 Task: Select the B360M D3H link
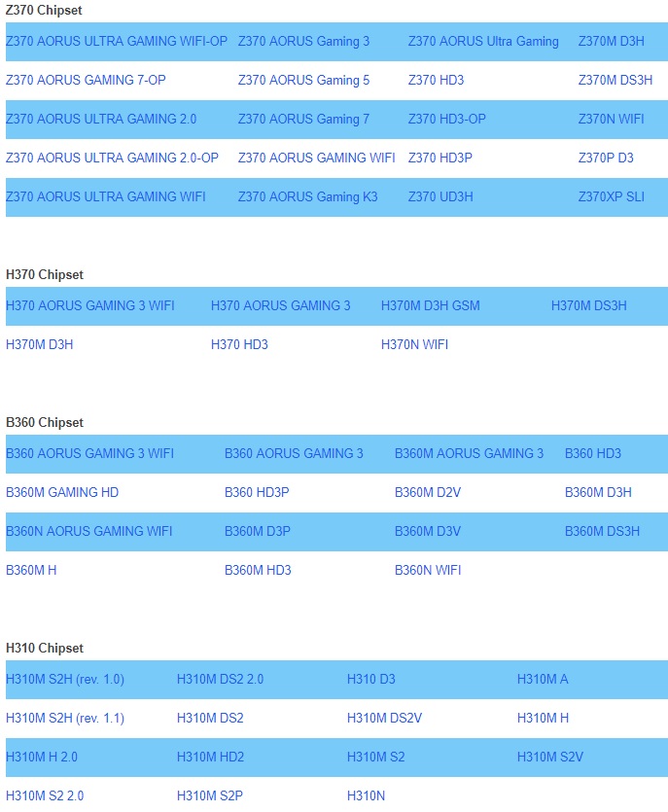click(x=599, y=492)
